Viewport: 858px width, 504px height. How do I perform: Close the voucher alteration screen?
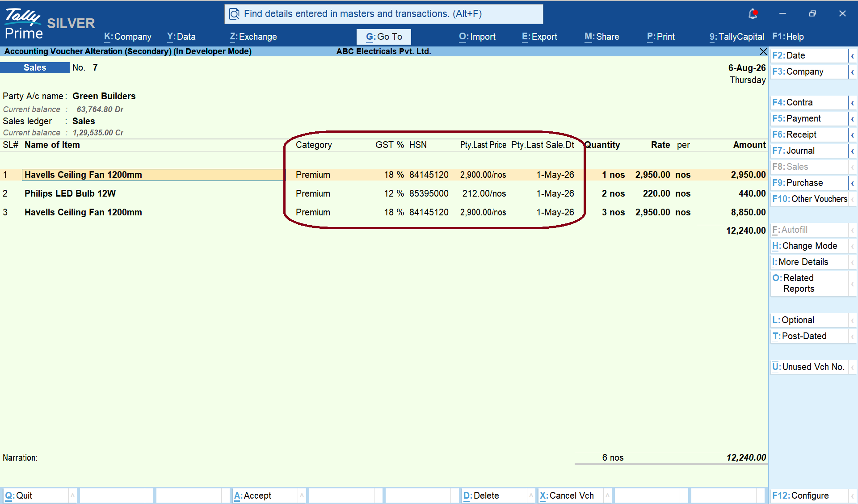pos(763,52)
